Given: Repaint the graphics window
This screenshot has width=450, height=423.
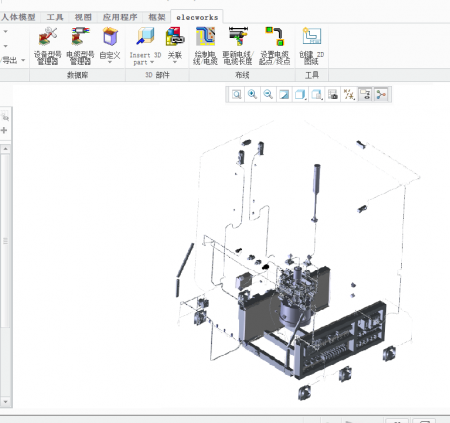Looking at the screenshot, I should click(x=284, y=95).
